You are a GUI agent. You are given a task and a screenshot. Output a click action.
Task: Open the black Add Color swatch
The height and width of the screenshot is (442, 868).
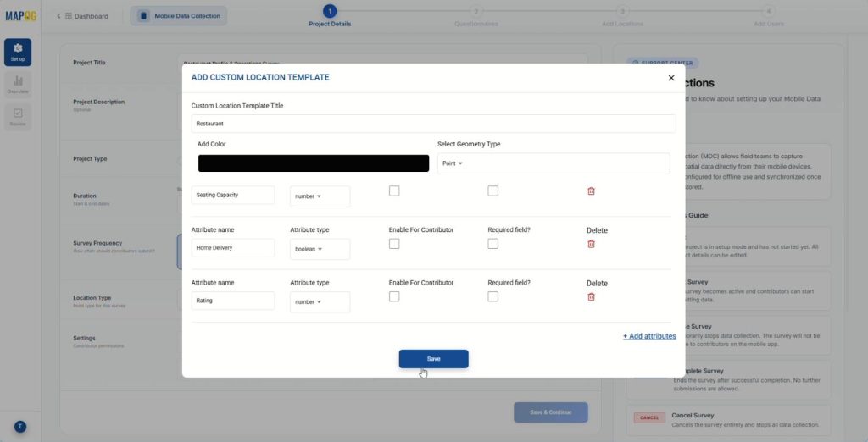(314, 163)
